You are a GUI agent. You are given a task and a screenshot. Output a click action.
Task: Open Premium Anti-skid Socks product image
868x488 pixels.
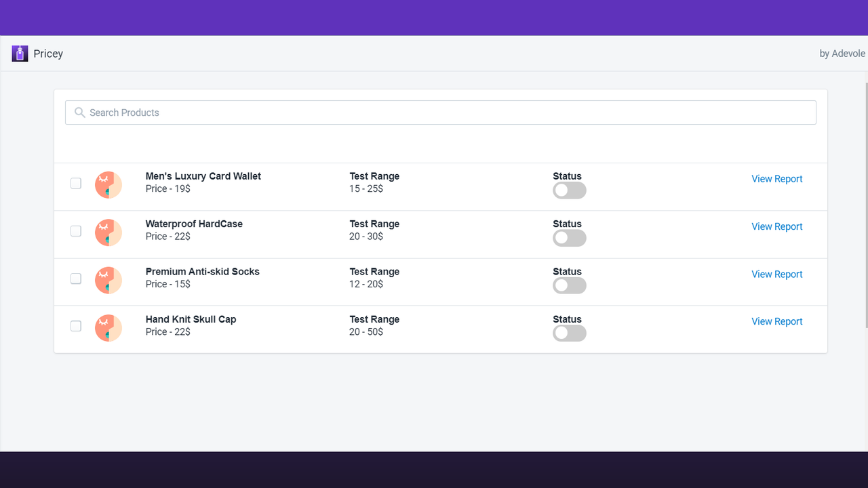[108, 280]
